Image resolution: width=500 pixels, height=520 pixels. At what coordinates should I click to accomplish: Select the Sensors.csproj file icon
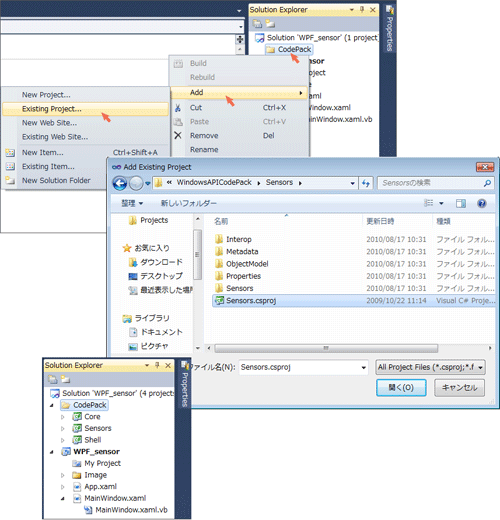[x=219, y=301]
